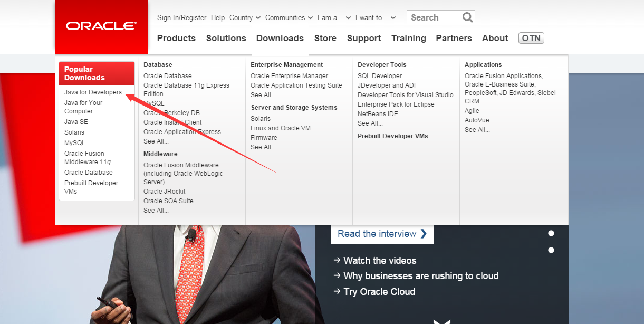
Task: Open Oracle Application Testing Suite
Action: coord(296,85)
